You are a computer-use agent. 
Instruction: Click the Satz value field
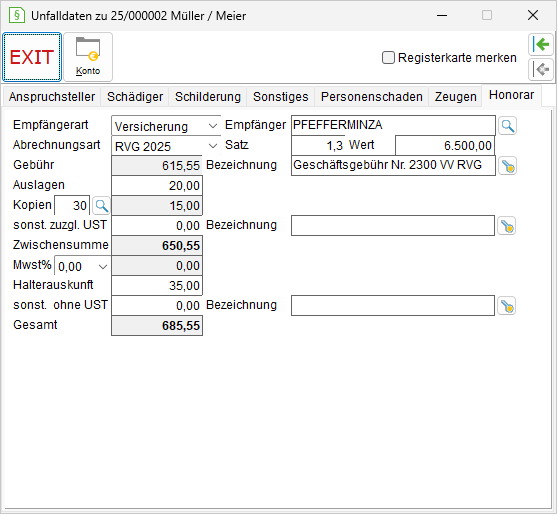click(x=318, y=146)
